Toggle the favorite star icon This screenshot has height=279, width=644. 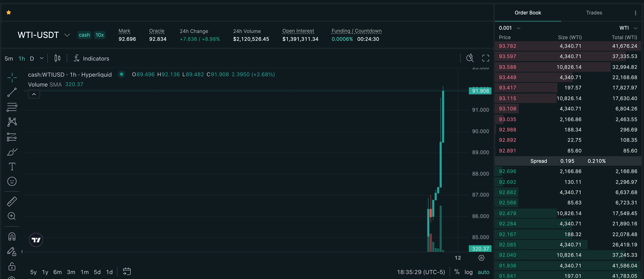click(9, 13)
